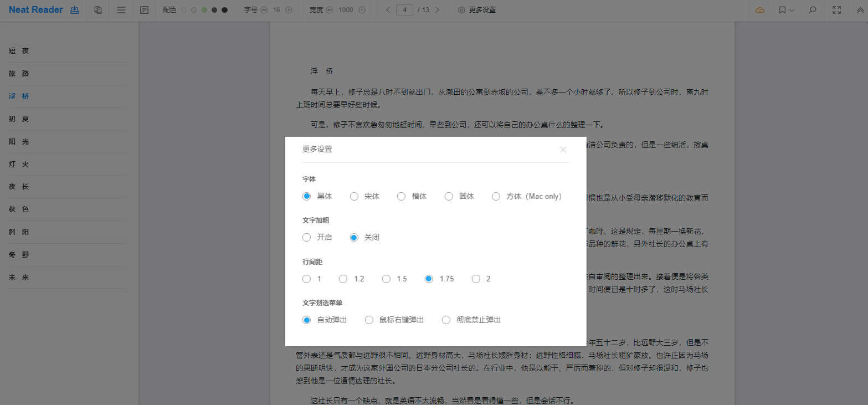Click the bookmark icon
The image size is (868, 405).
pos(782,10)
